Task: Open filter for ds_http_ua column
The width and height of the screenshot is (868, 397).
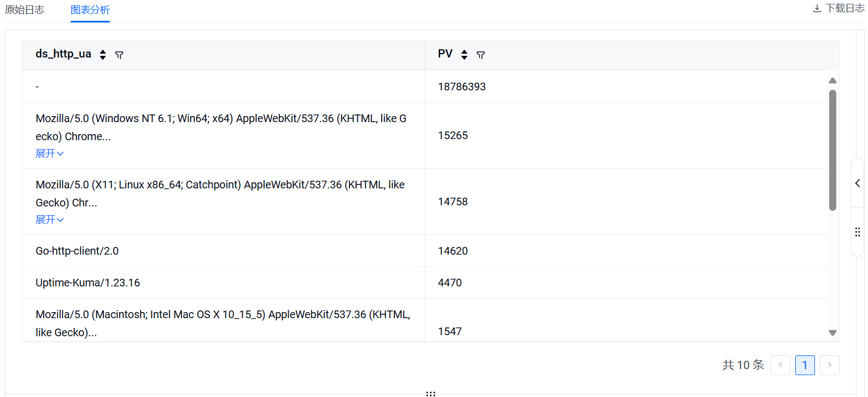Action: [x=119, y=55]
